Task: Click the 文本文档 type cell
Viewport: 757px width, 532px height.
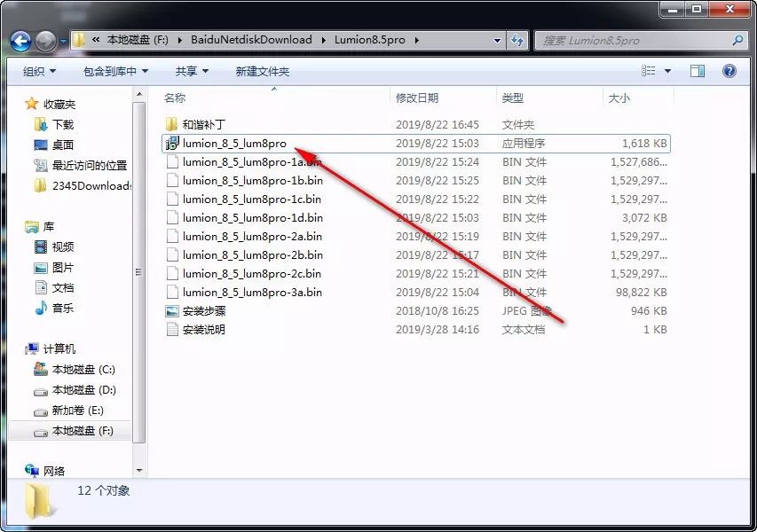Action: (524, 330)
